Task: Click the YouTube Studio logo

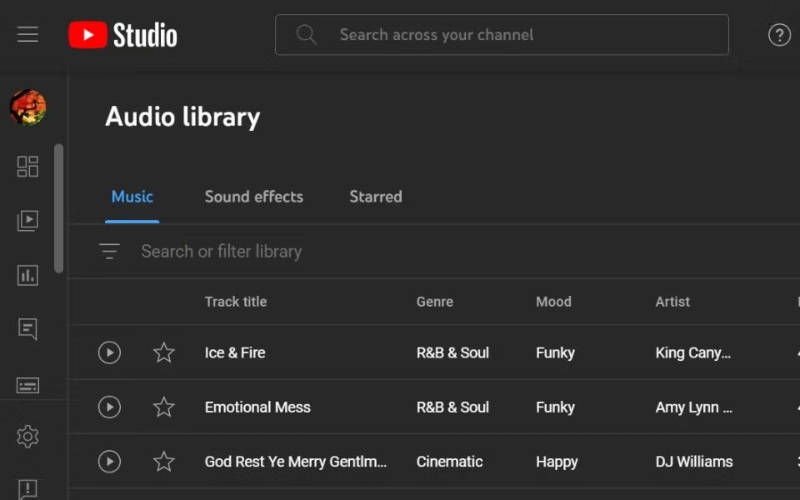Action: 123,35
